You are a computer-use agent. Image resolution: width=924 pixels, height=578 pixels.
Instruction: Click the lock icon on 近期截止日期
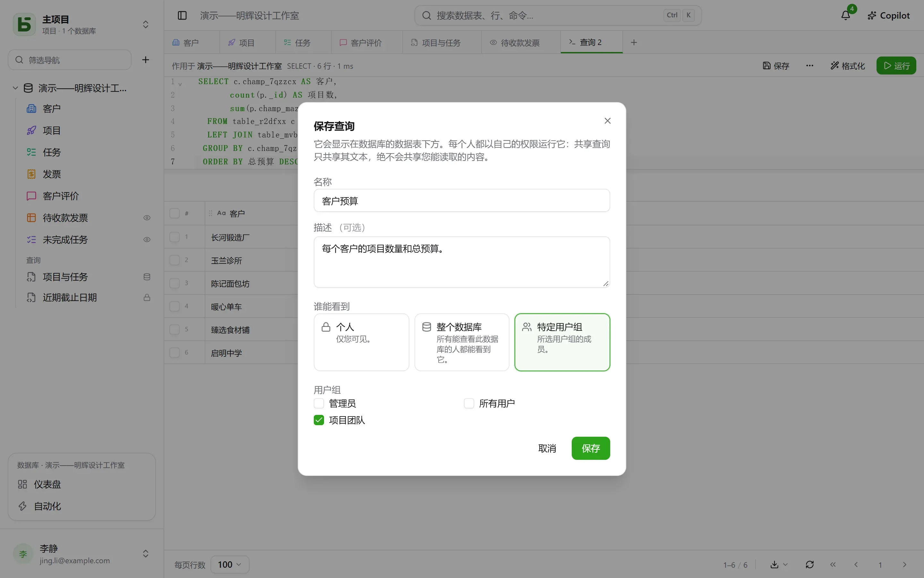(147, 297)
